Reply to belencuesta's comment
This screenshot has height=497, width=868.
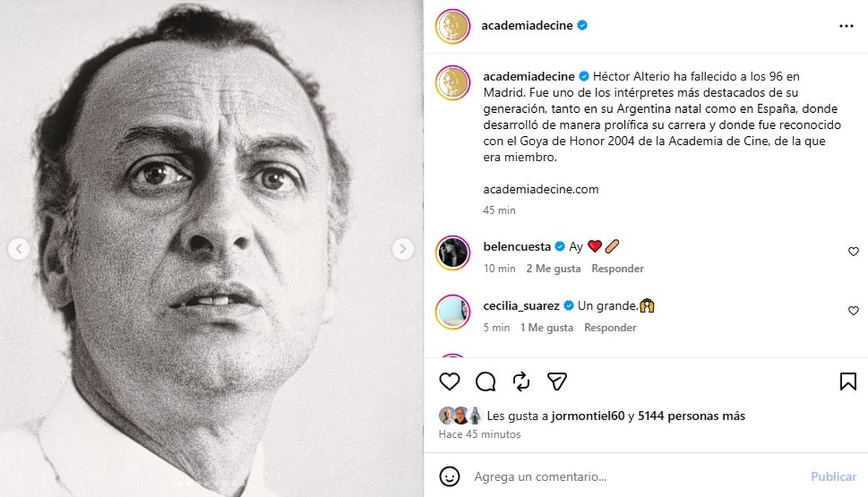617,268
